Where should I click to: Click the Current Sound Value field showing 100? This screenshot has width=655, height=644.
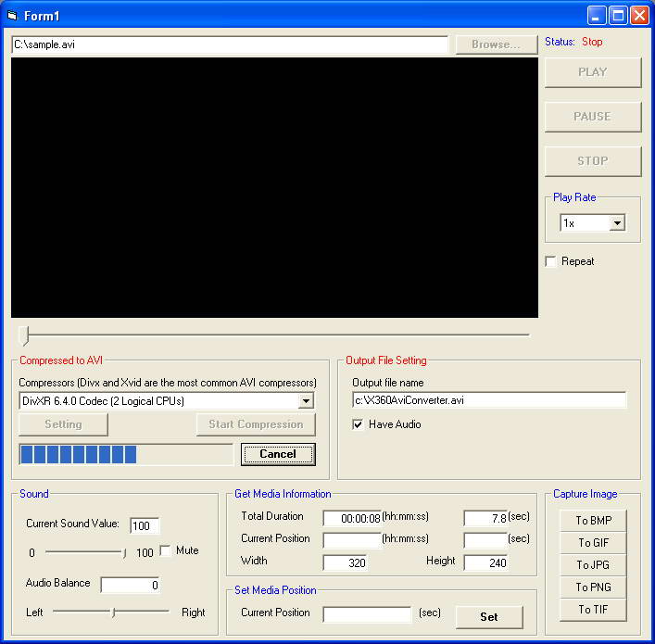(145, 525)
